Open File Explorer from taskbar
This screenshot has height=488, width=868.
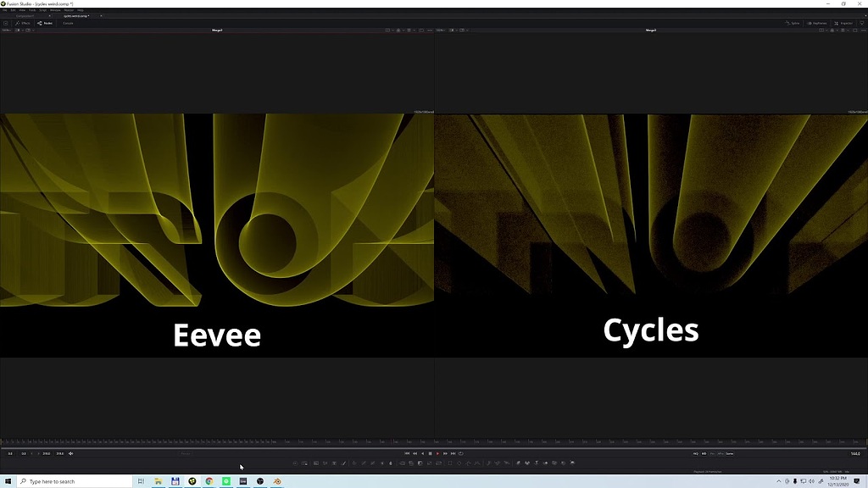point(158,481)
